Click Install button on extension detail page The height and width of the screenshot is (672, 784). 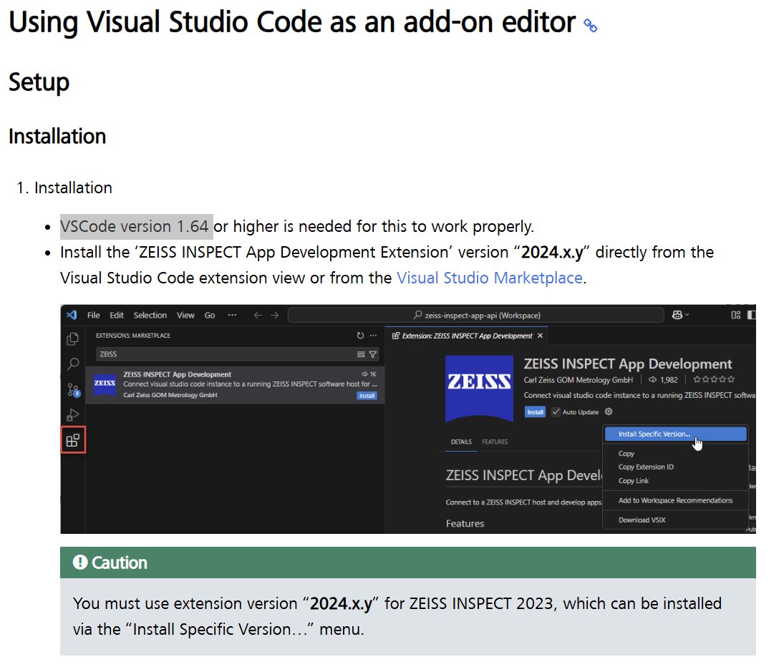(x=535, y=412)
